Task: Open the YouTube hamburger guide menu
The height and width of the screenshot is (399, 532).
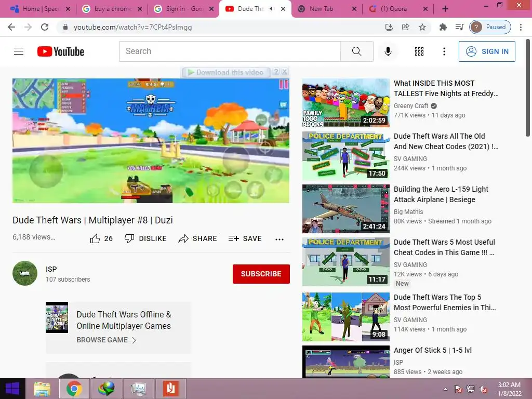Action: [19, 51]
